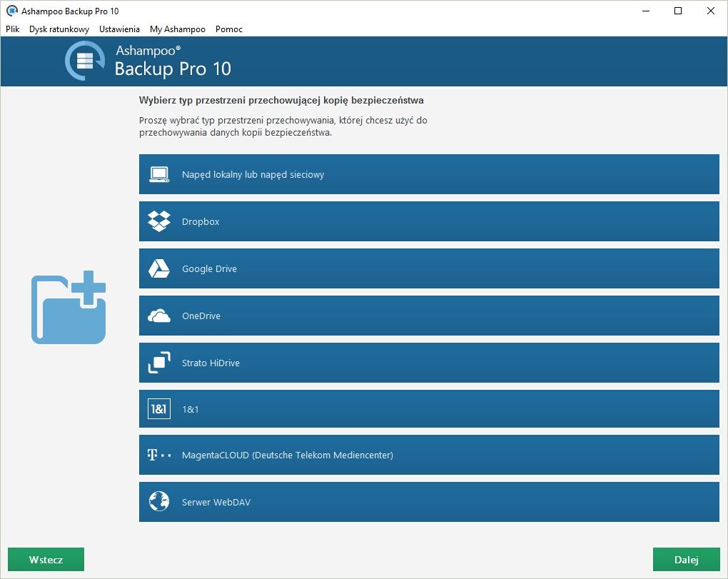The width and height of the screenshot is (728, 579).
Task: Click the Telekom T logo icon
Action: point(159,455)
